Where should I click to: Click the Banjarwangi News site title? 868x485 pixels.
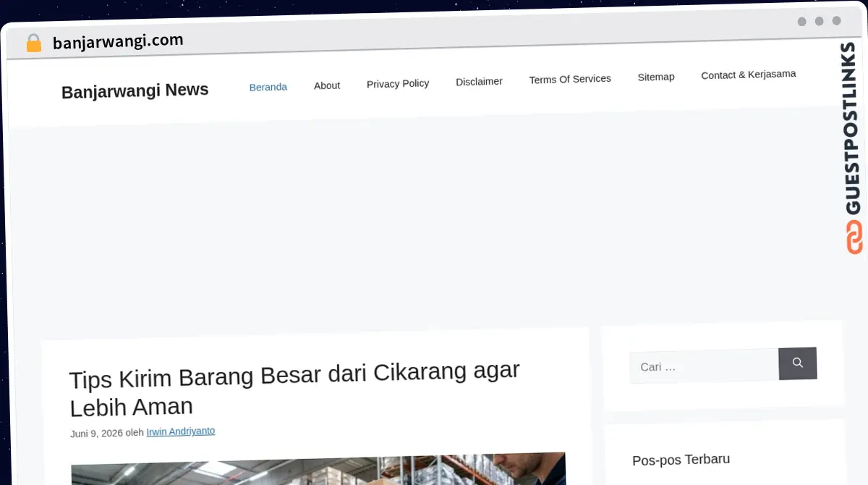[135, 91]
